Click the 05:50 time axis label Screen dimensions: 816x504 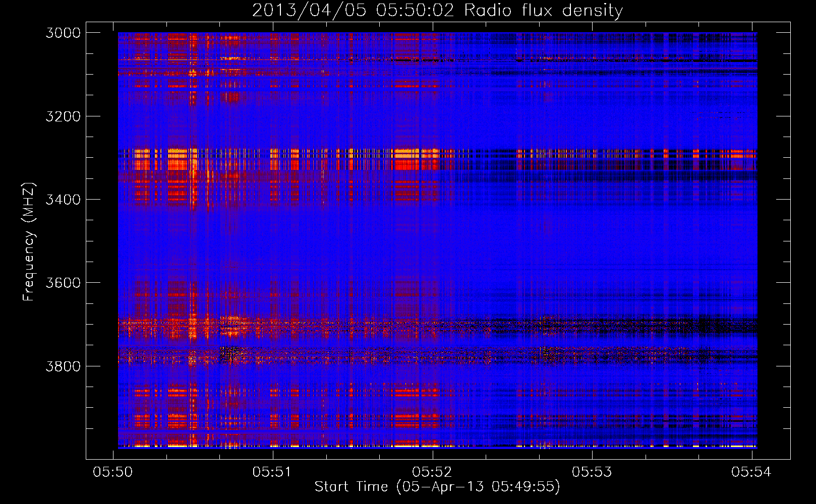point(113,472)
